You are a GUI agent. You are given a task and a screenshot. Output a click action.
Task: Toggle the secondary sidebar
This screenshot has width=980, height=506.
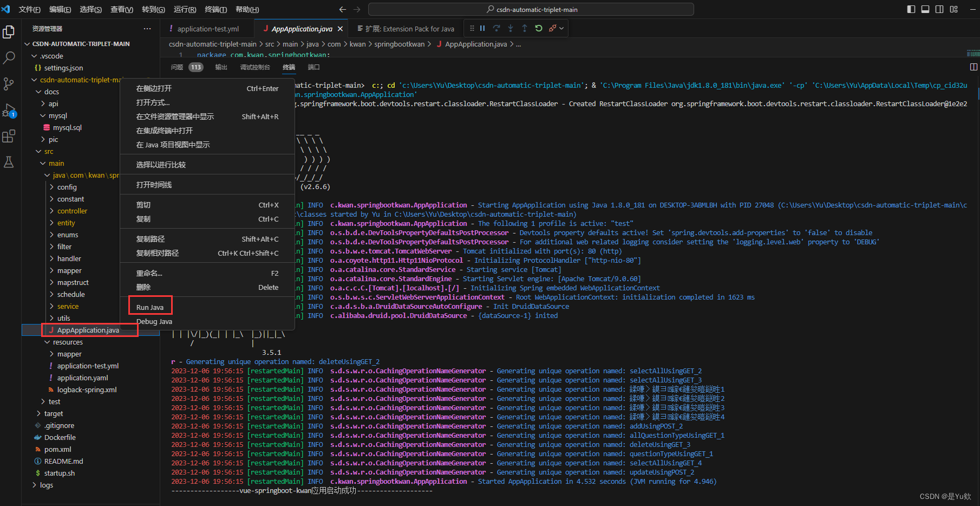pos(939,9)
